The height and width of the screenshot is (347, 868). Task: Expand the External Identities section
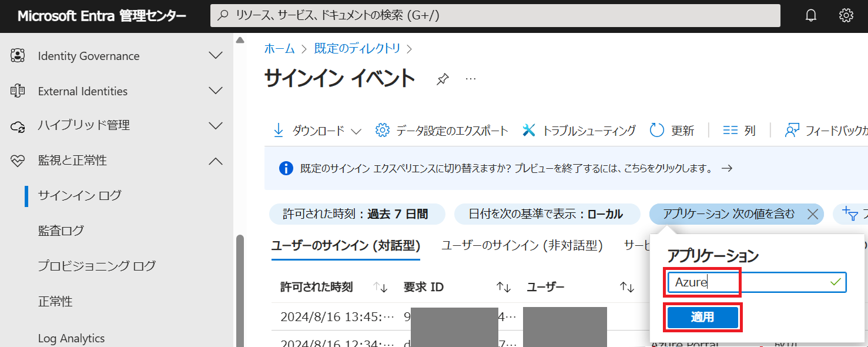216,91
